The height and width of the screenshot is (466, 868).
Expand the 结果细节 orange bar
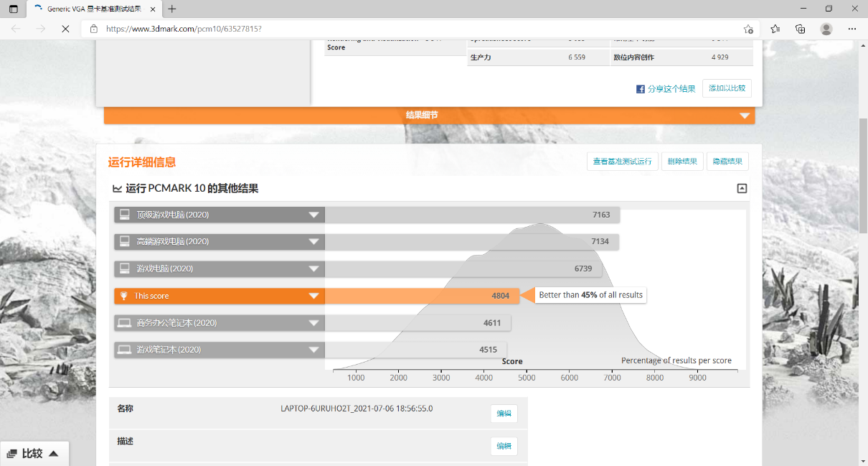pos(744,116)
